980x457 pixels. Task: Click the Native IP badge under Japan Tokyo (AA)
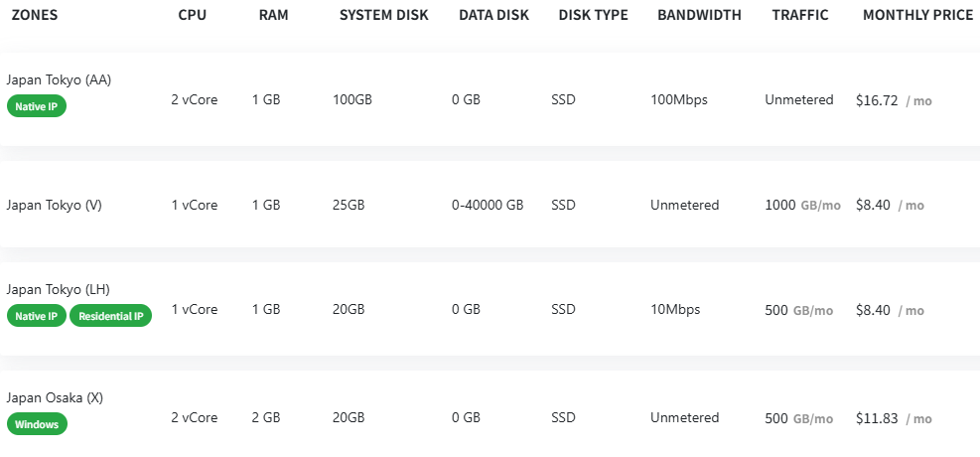tap(37, 106)
